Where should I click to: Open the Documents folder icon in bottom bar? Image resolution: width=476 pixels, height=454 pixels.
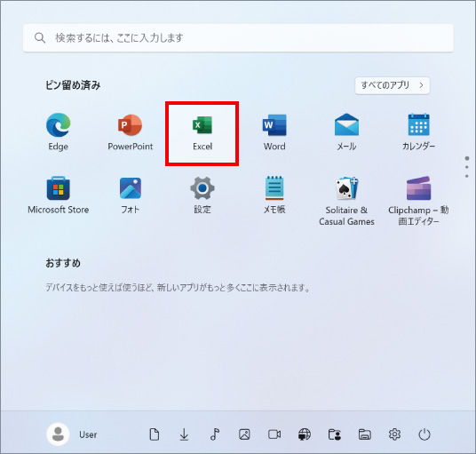click(x=155, y=434)
